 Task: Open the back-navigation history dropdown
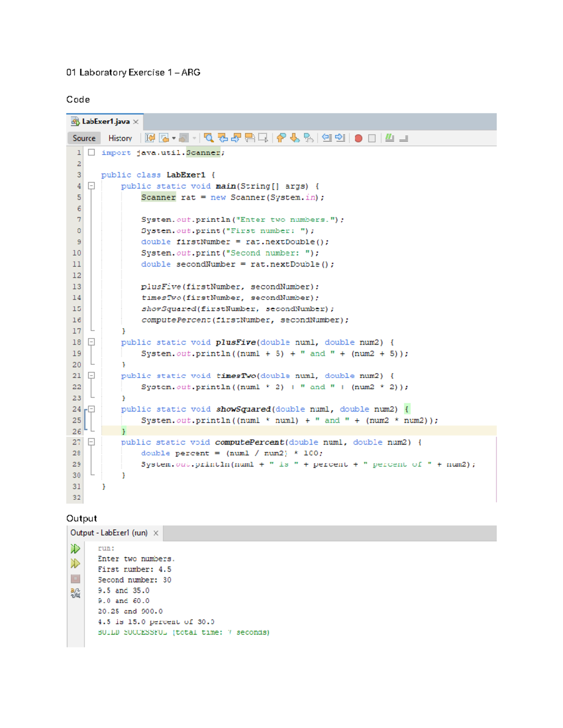(x=174, y=137)
